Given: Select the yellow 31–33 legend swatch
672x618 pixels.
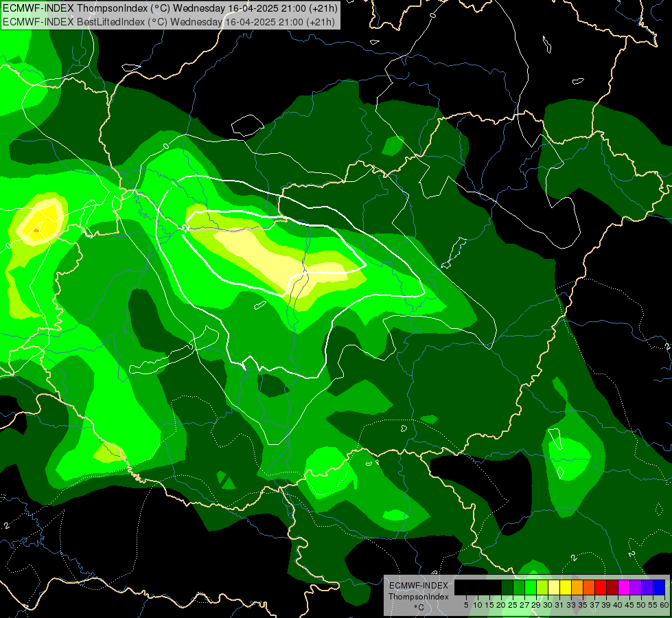Looking at the screenshot, I should click(x=566, y=588).
